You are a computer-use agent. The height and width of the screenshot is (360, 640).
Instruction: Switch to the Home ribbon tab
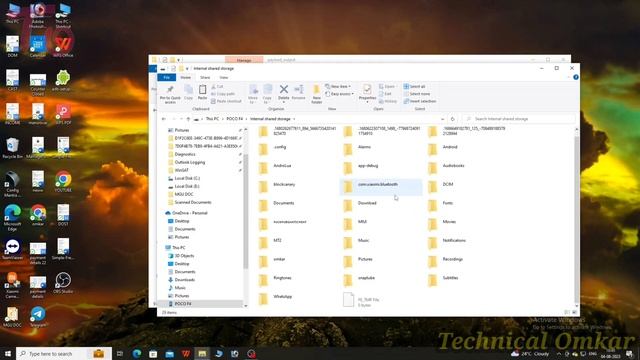186,77
